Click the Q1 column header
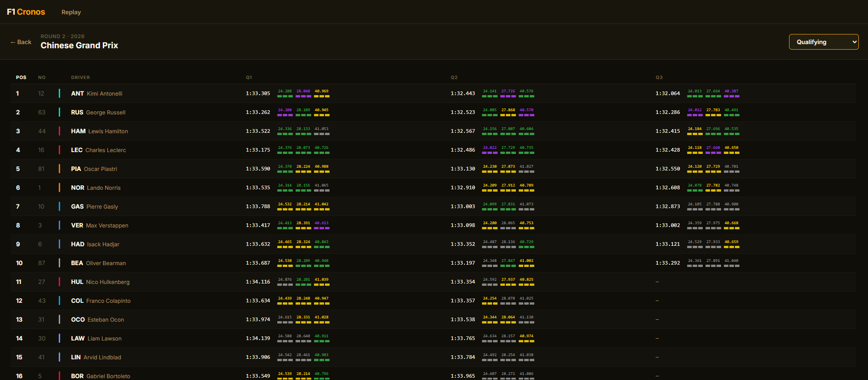The height and width of the screenshot is (380, 868). 249,77
